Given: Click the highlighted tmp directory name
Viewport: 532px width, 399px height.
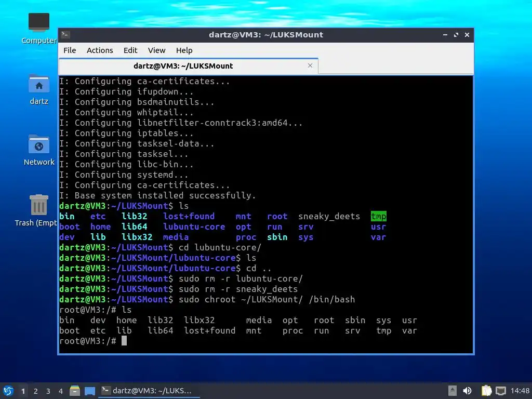Looking at the screenshot, I should tap(379, 216).
